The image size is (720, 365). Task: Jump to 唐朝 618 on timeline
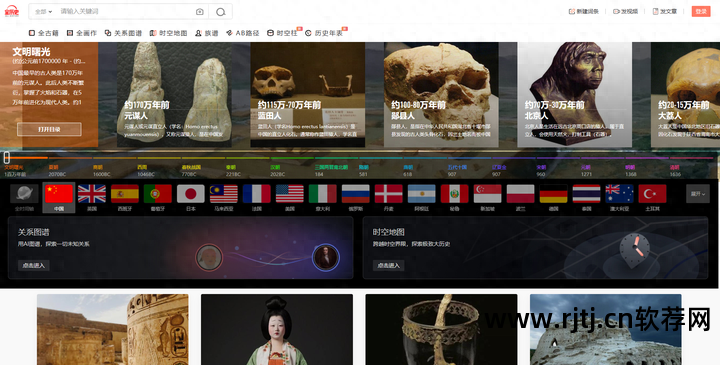click(x=408, y=171)
